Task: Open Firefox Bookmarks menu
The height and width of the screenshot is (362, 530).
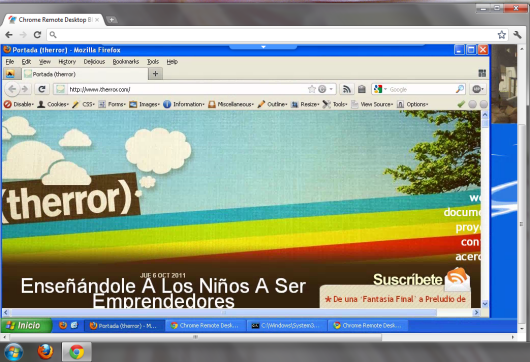Action: [126, 62]
